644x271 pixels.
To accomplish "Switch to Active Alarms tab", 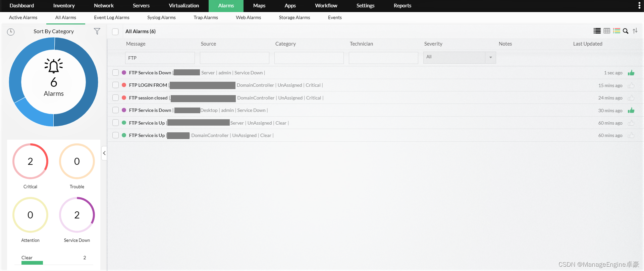I will [x=23, y=17].
